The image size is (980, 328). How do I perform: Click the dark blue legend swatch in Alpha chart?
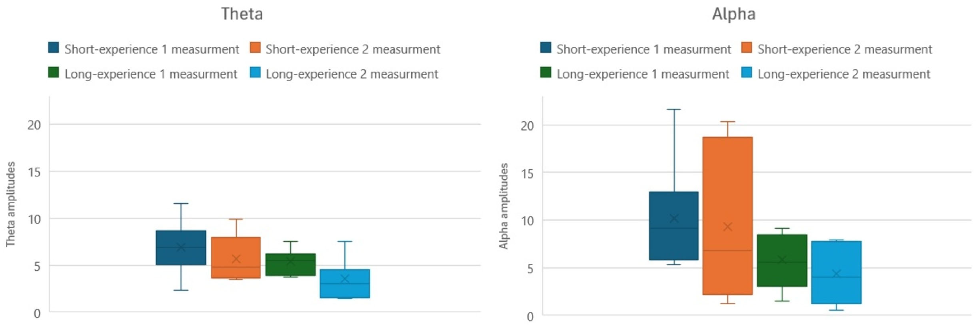click(546, 48)
